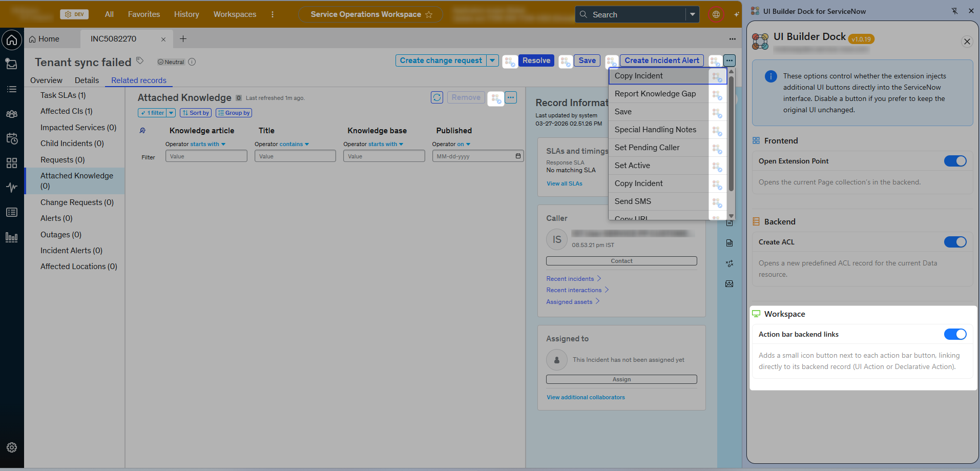Click the tag icon beside incident title
Screen dimensions: 980x471
coord(140,61)
